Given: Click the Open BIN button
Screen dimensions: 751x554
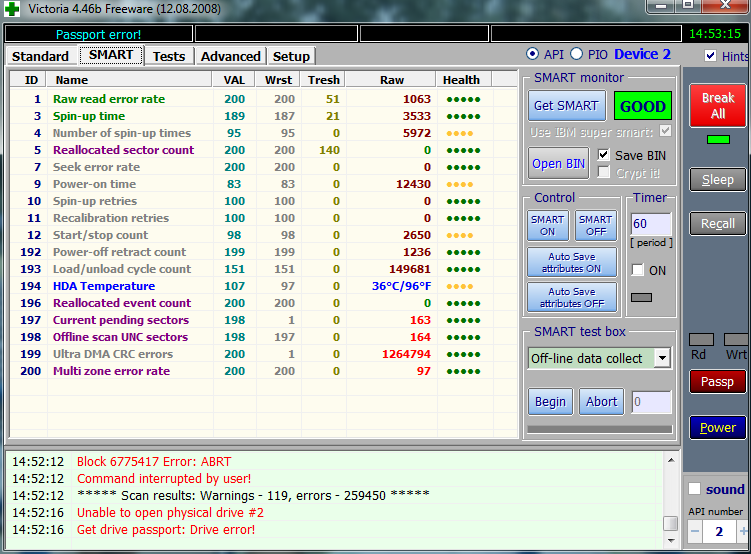Looking at the screenshot, I should pos(560,164).
